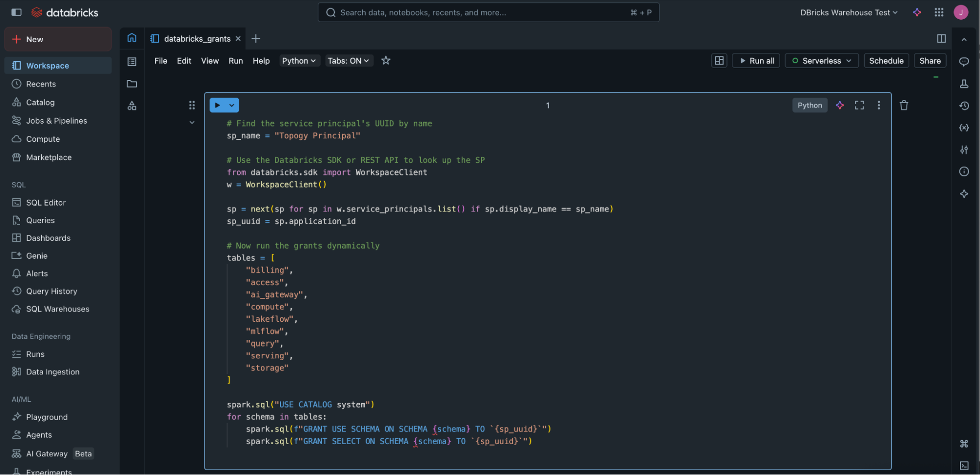Toggle the side-by-side panel layout icon
The height and width of the screenshot is (475, 980).
(941, 38)
